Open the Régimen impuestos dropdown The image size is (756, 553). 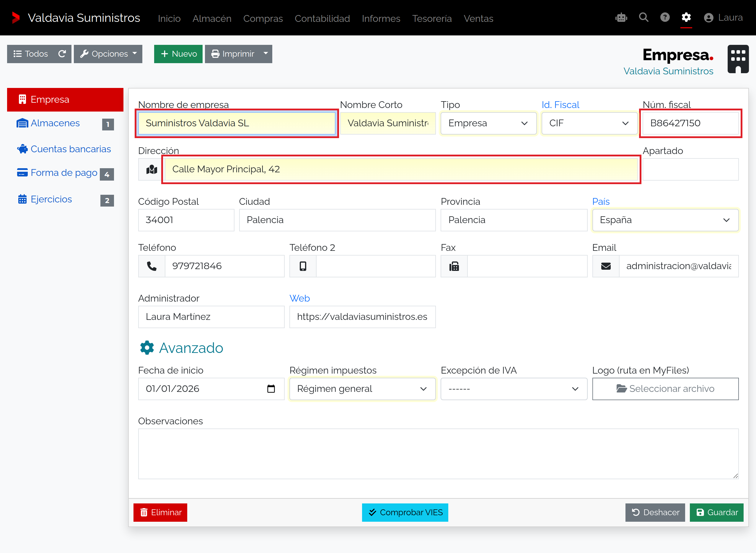(x=362, y=389)
